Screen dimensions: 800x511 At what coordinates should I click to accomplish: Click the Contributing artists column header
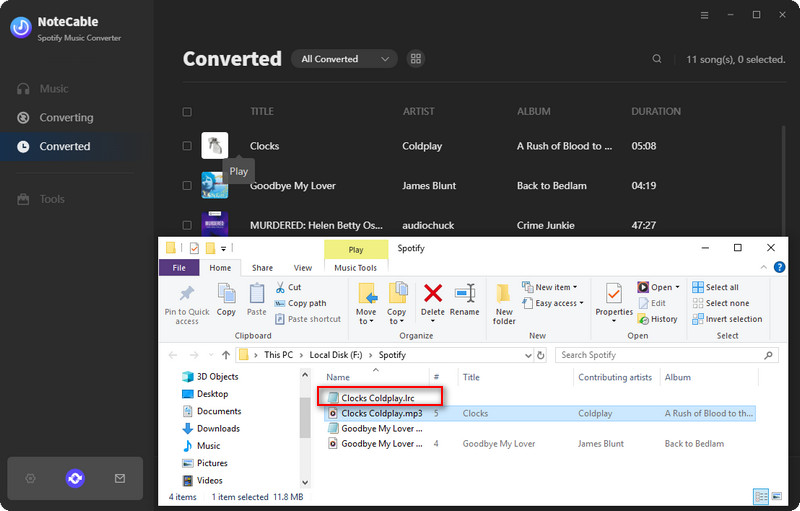pyautogui.click(x=615, y=377)
